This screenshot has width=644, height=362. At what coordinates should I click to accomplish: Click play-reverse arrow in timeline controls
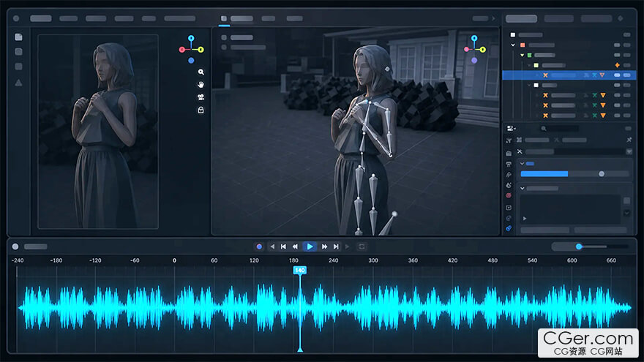point(272,246)
